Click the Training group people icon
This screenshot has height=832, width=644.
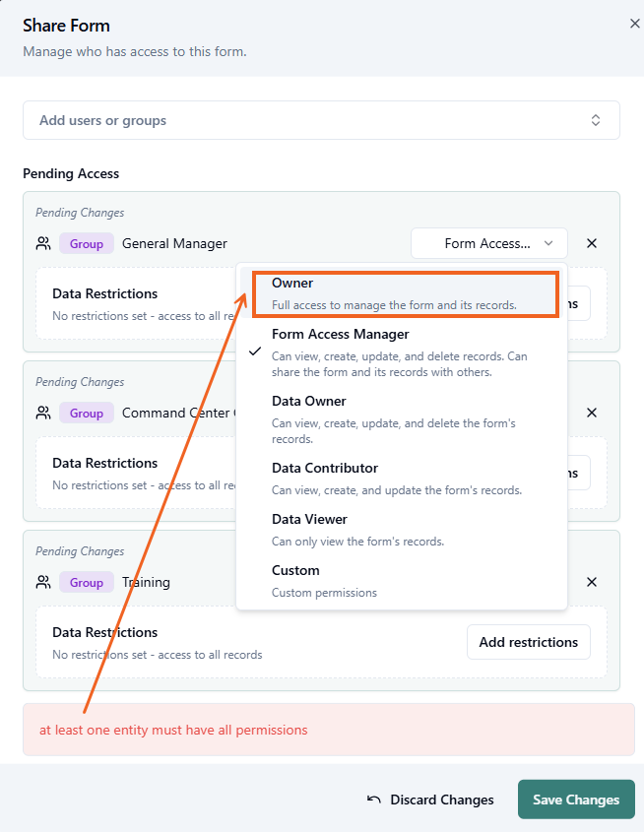point(43,582)
